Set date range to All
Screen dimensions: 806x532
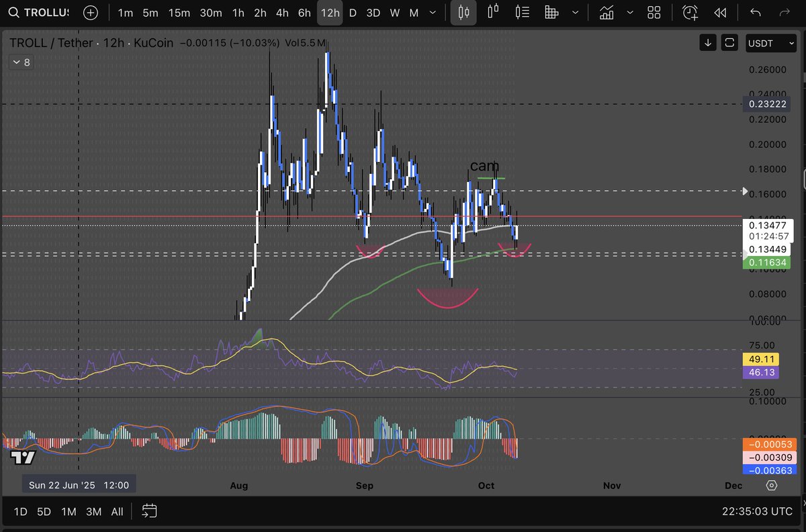(117, 512)
